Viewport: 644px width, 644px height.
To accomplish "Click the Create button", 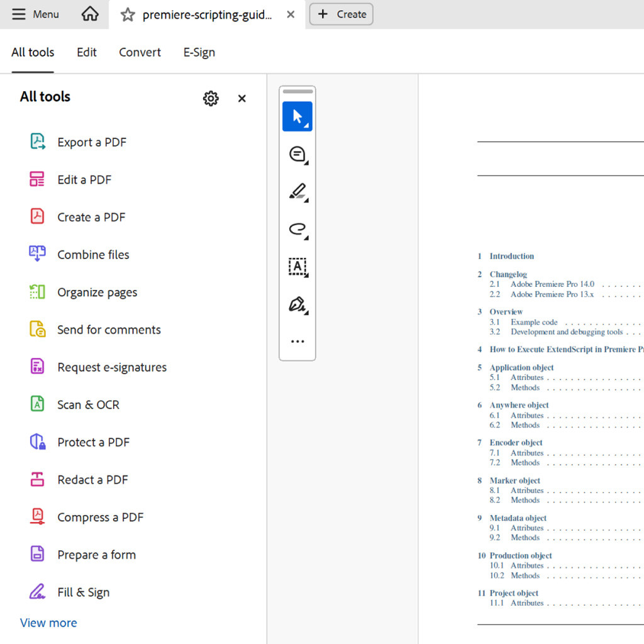I will tap(341, 14).
